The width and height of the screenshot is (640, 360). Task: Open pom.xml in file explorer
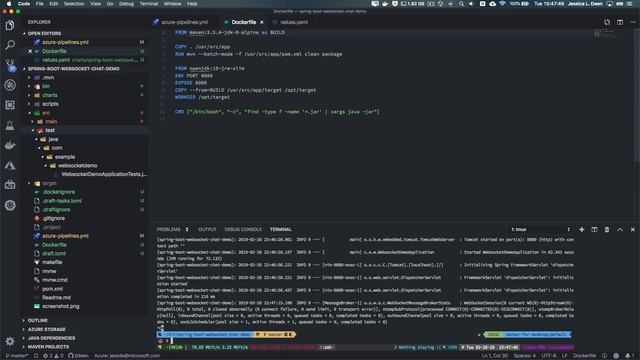(53, 289)
